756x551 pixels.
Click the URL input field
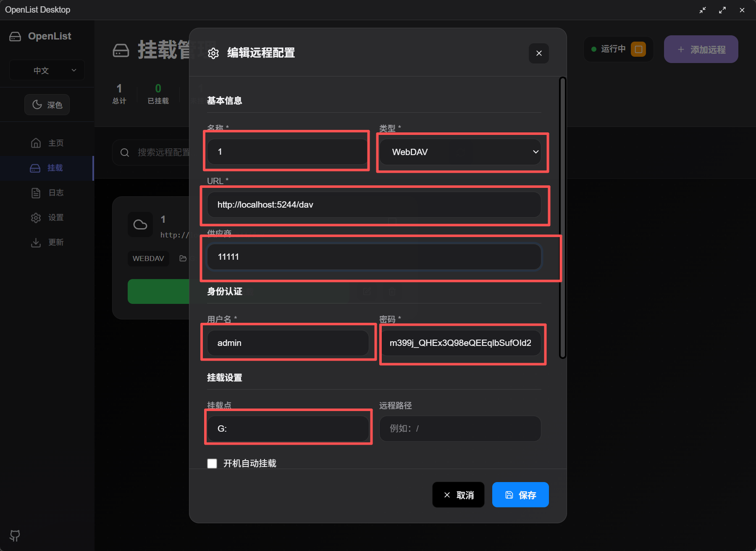374,205
